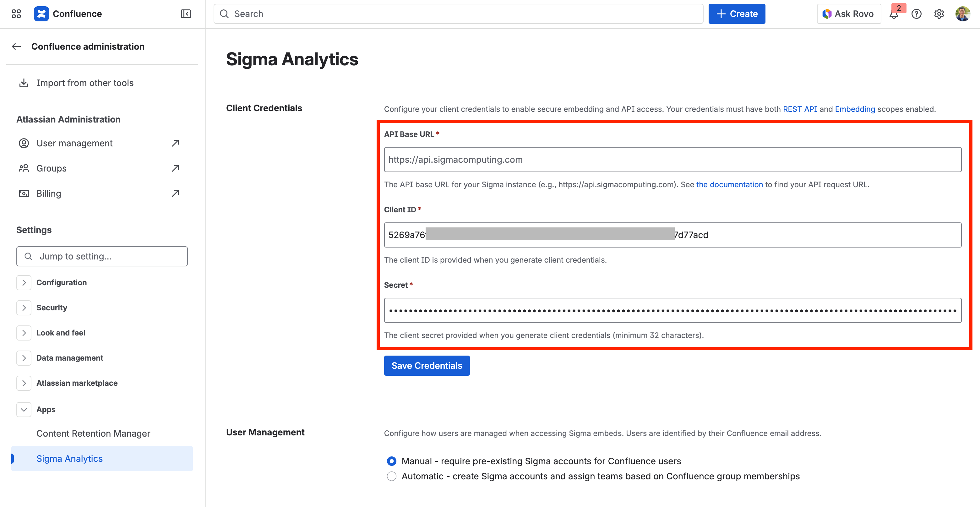Click the user profile avatar

(962, 14)
